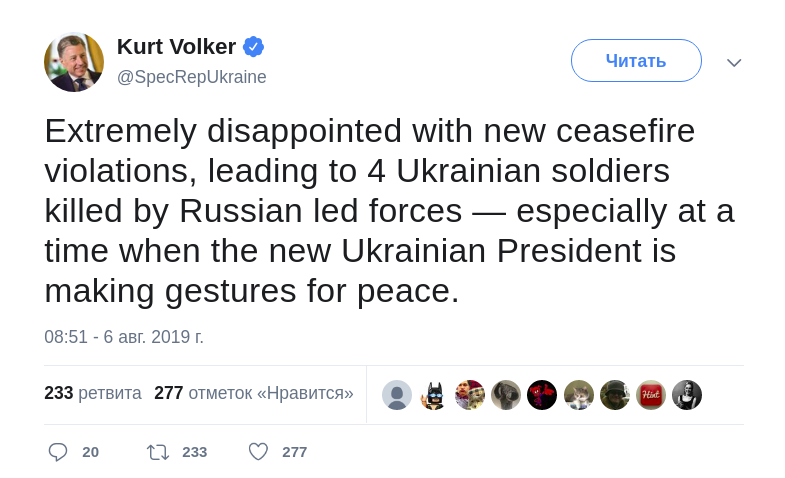Open the Kurt Volker display name link

tap(176, 47)
